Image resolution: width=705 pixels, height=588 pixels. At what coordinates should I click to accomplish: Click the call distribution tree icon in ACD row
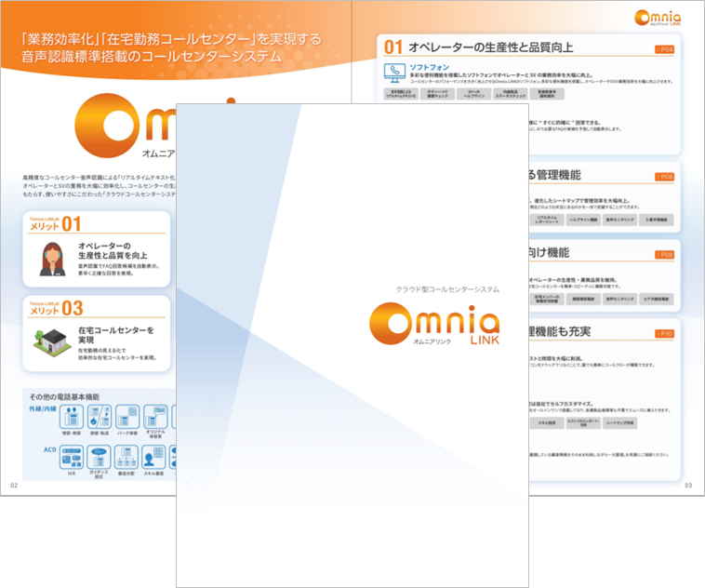click(126, 457)
